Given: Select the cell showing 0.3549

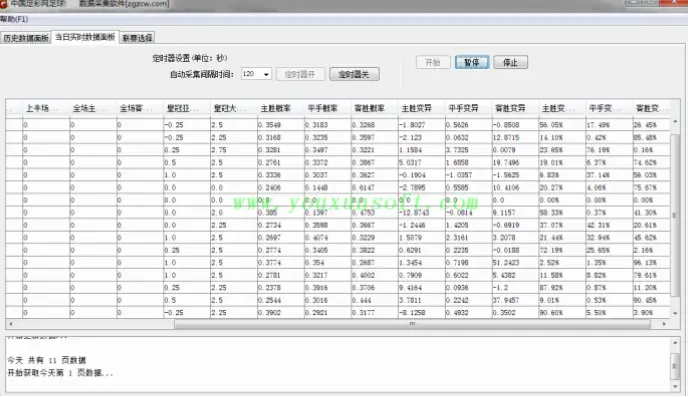Looking at the screenshot, I should pos(280,125).
